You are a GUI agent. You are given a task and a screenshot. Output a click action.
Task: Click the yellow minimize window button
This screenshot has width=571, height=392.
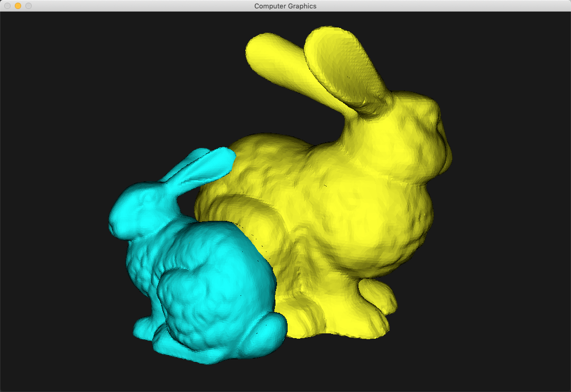(x=18, y=6)
